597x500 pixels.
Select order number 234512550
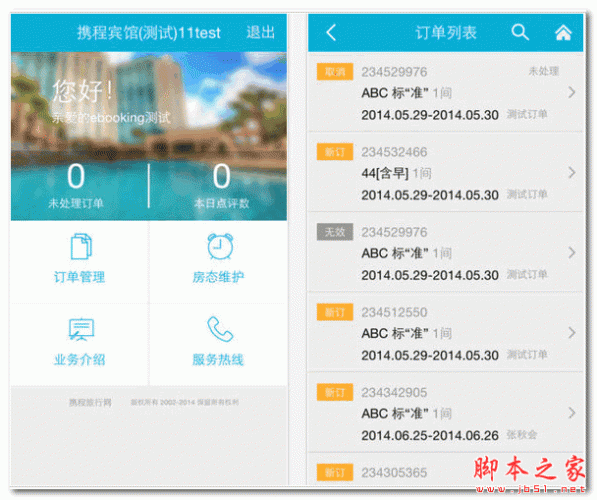[x=394, y=312]
